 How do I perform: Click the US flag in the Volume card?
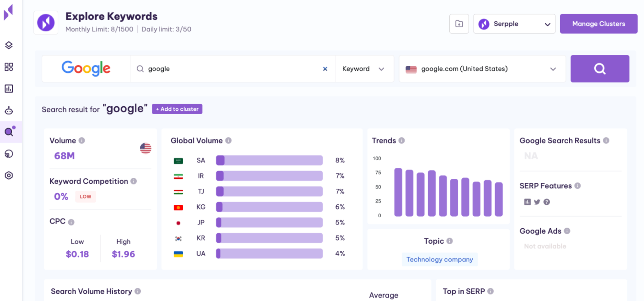(146, 148)
